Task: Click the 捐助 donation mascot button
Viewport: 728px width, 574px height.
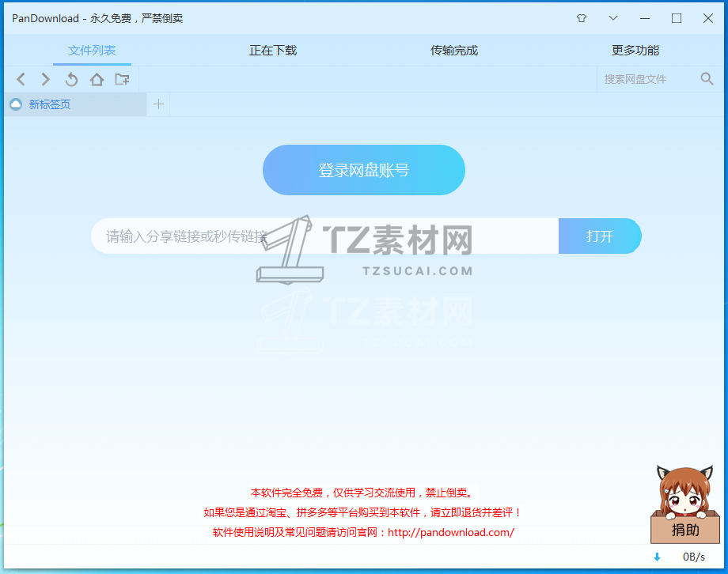Action: (685, 504)
